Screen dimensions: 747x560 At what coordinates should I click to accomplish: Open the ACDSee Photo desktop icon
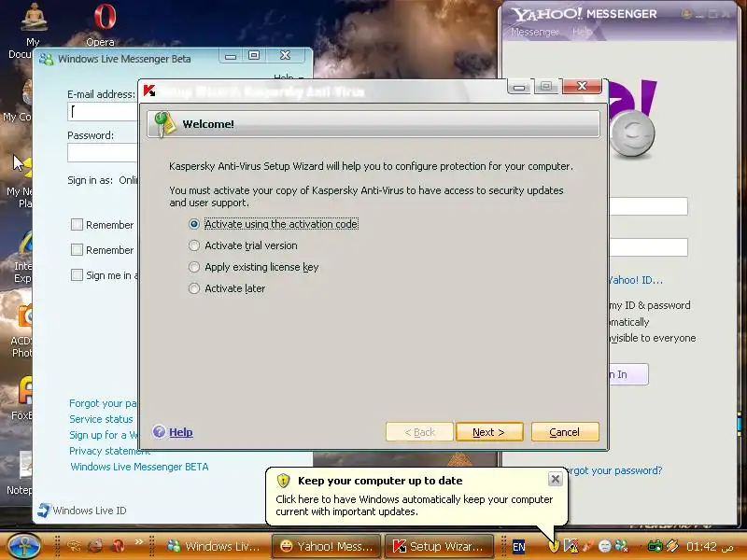26,316
